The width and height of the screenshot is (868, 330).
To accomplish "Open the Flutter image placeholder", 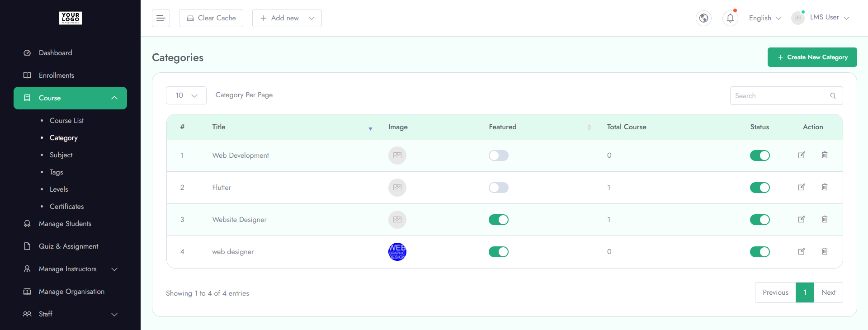I will (x=397, y=188).
